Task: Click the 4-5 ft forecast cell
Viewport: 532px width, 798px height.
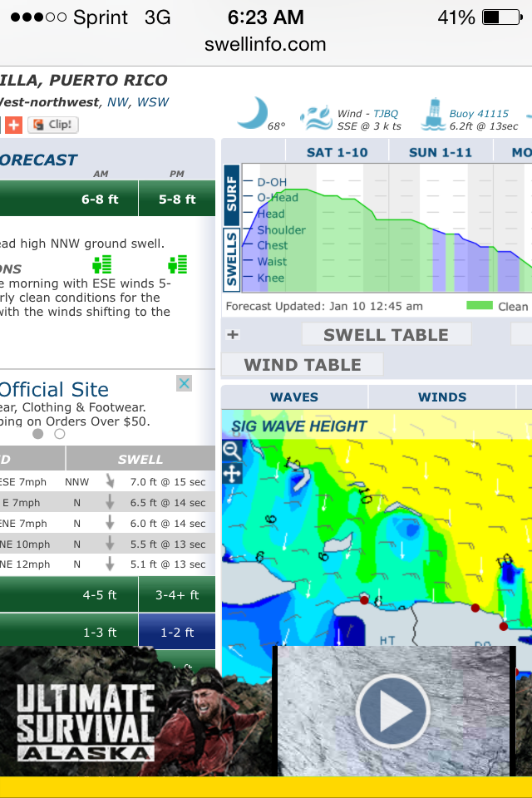Action: click(100, 594)
